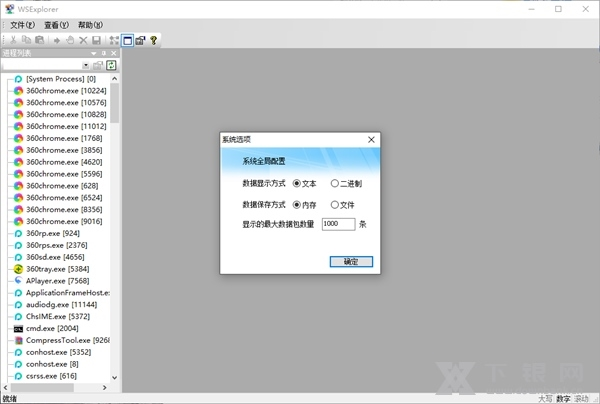The width and height of the screenshot is (600, 404).
Task: Click the horizontal scrollbar right arrow
Action: pyautogui.click(x=104, y=388)
